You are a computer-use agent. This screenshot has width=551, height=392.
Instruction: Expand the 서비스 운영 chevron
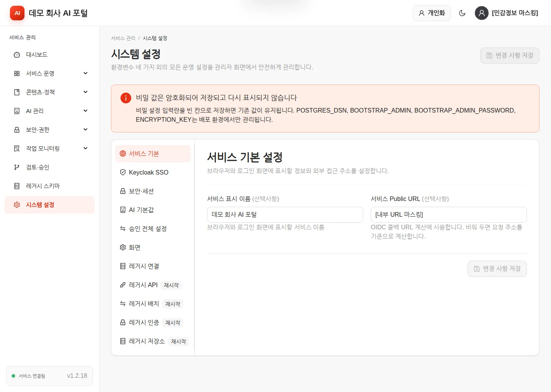86,73
